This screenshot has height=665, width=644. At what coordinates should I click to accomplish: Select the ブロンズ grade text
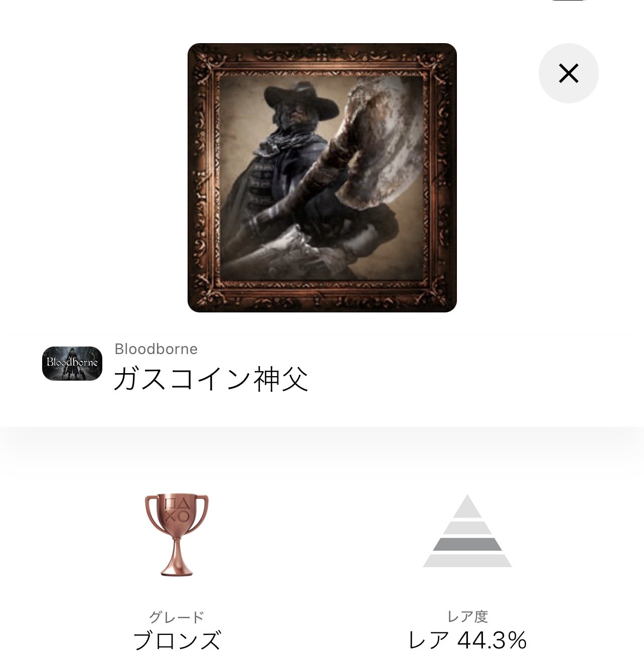pos(177,640)
